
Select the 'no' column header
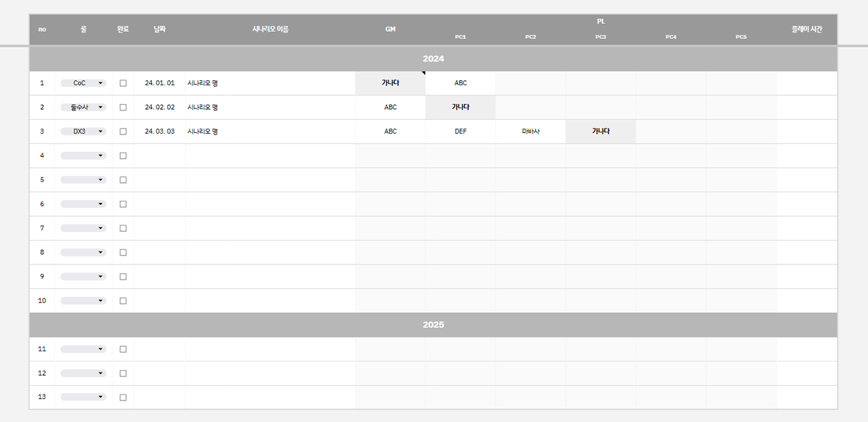tap(42, 29)
